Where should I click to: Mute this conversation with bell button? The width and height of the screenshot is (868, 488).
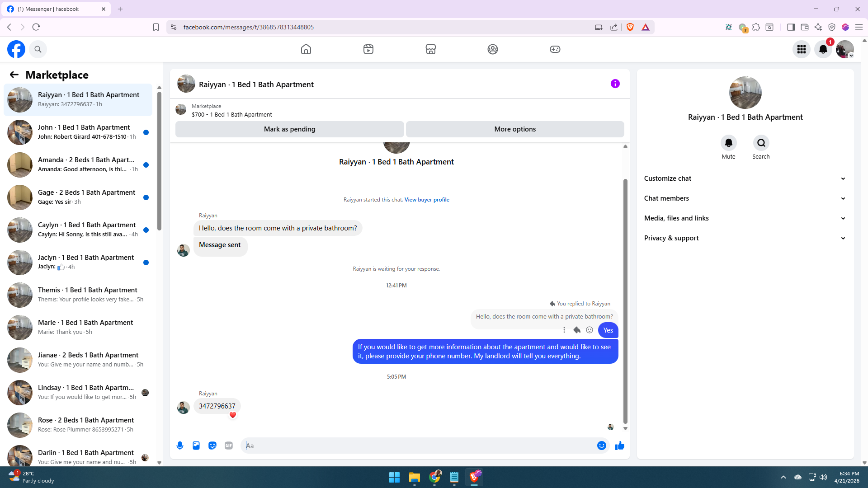[728, 143]
